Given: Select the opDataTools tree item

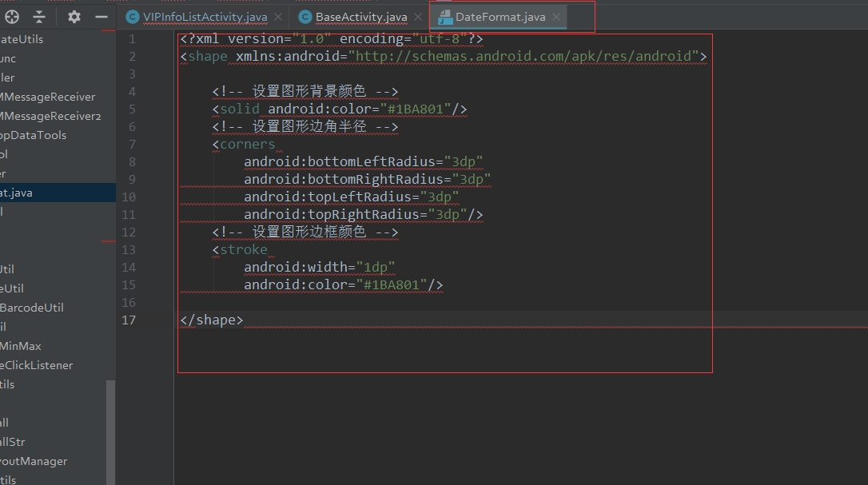Looking at the screenshot, I should pyautogui.click(x=34, y=135).
